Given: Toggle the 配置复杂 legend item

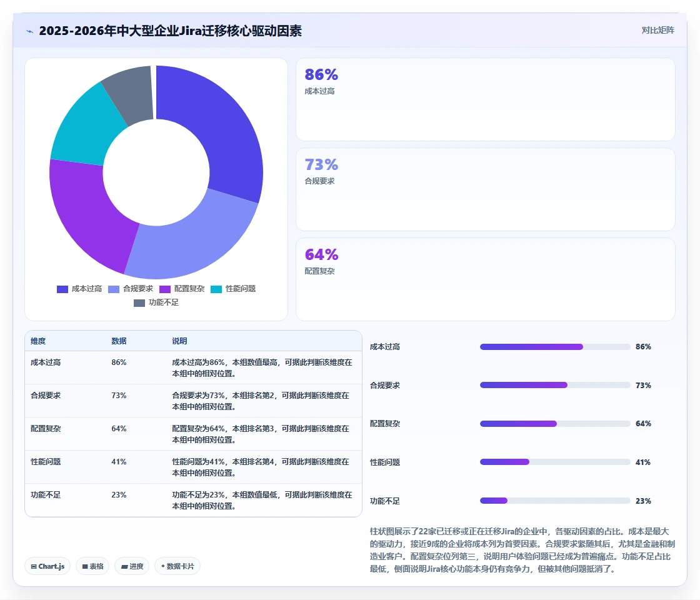Looking at the screenshot, I should click(182, 289).
